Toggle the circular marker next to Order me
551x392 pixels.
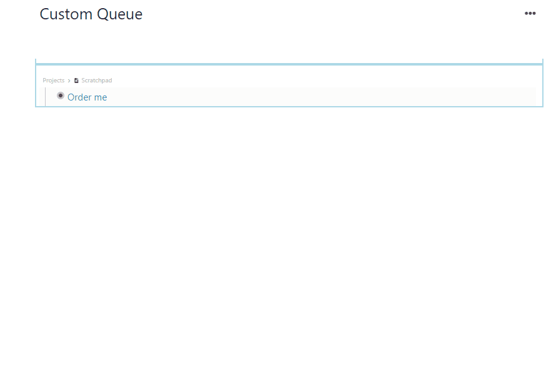[x=61, y=95]
